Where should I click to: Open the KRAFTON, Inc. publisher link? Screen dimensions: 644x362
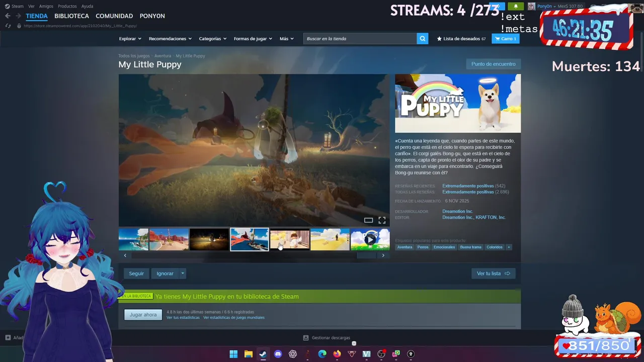(x=491, y=218)
